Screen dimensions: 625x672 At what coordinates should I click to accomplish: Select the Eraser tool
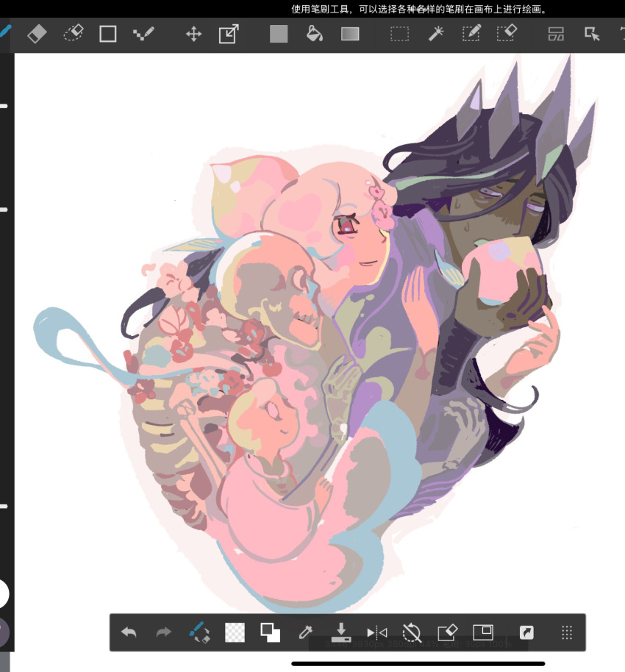pyautogui.click(x=37, y=34)
